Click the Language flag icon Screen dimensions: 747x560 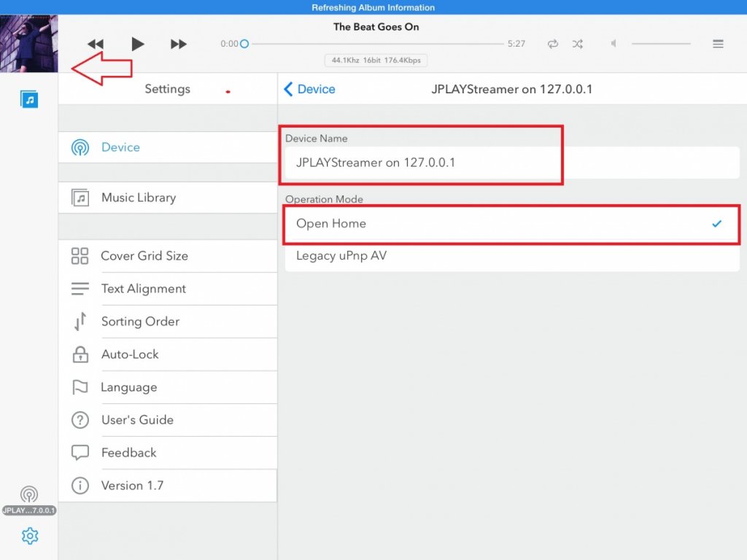coord(80,387)
